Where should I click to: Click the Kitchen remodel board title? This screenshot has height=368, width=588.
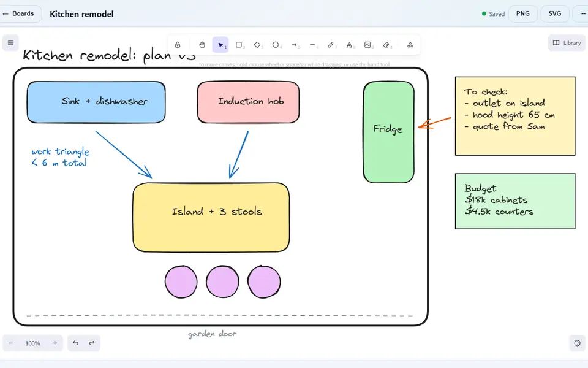(81, 14)
